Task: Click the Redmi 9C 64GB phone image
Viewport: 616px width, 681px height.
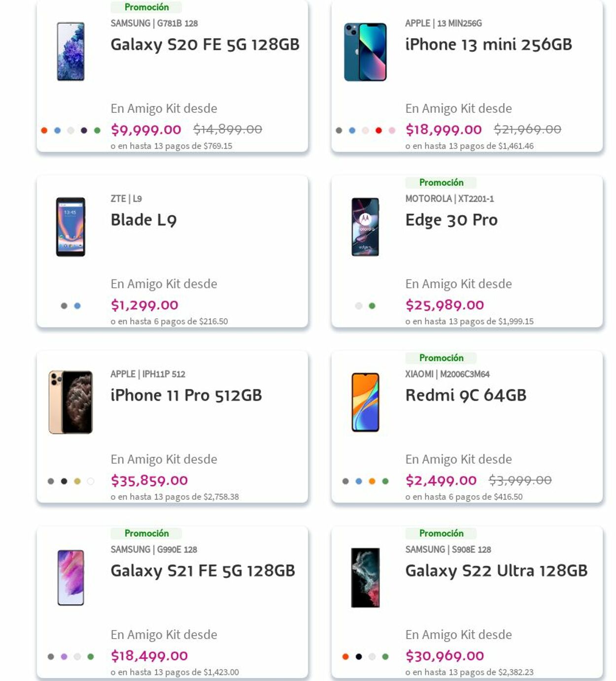Action: tap(365, 402)
